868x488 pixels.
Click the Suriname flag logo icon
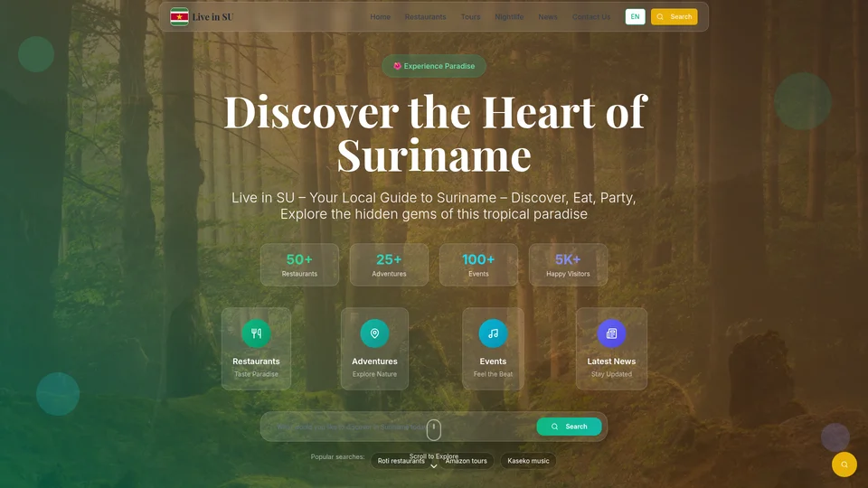pos(179,16)
